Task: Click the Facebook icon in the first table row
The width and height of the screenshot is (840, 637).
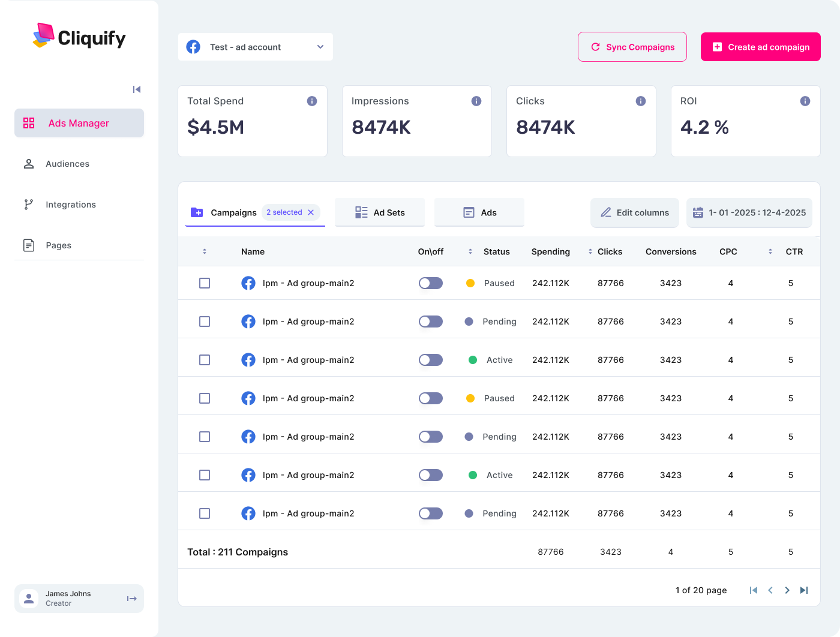Action: 248,283
